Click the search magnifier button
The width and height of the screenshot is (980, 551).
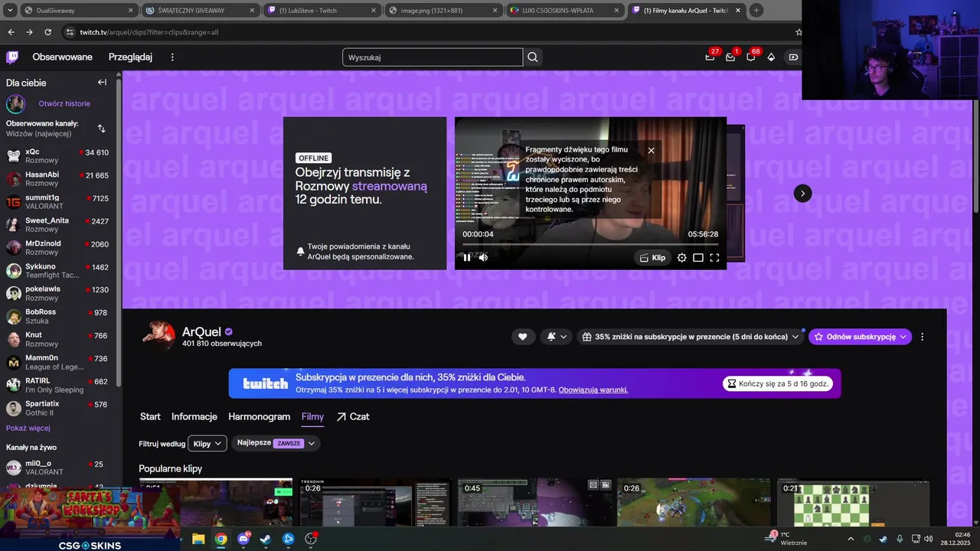533,57
